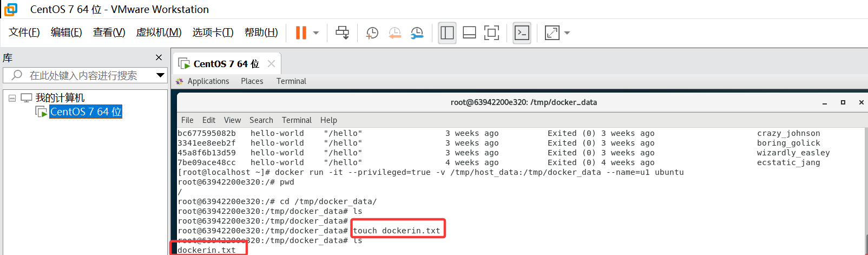Open the terminal Edit menu
The image size is (868, 255).
(x=209, y=120)
